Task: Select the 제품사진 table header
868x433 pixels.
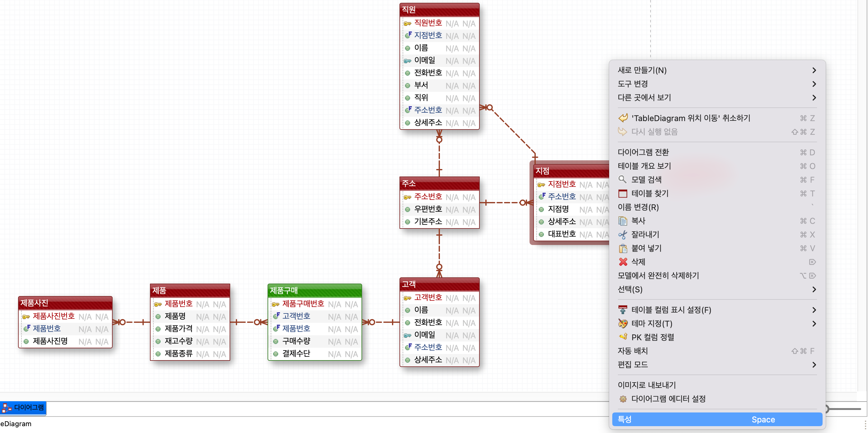Action: click(65, 303)
